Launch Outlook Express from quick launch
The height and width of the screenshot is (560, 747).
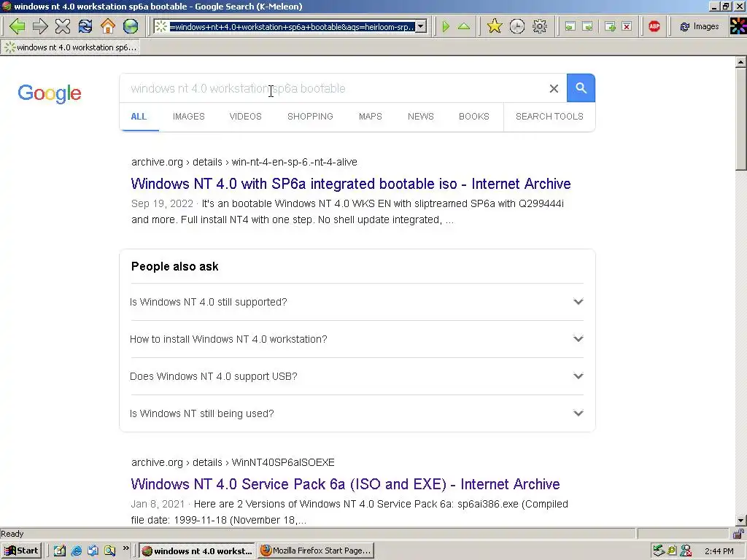93,551
